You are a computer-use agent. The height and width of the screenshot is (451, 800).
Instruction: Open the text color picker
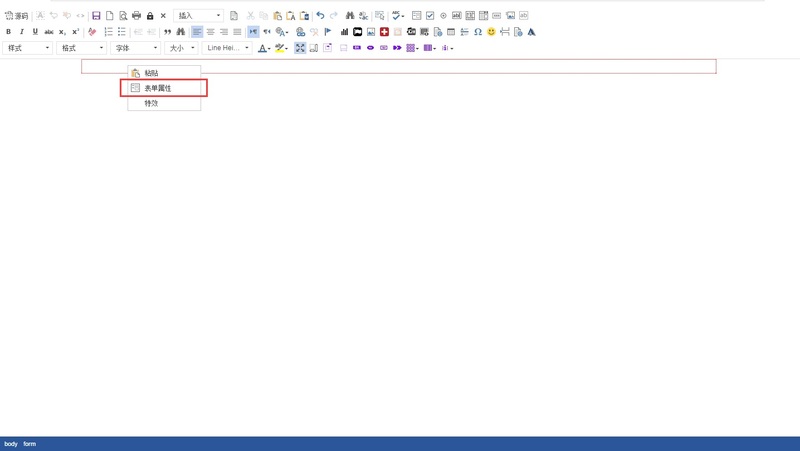click(x=264, y=48)
